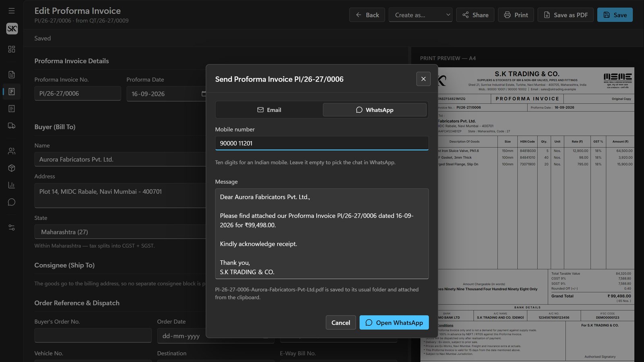Open the chat bubble icon in sidebar
The width and height of the screenshot is (644, 362).
tap(12, 202)
